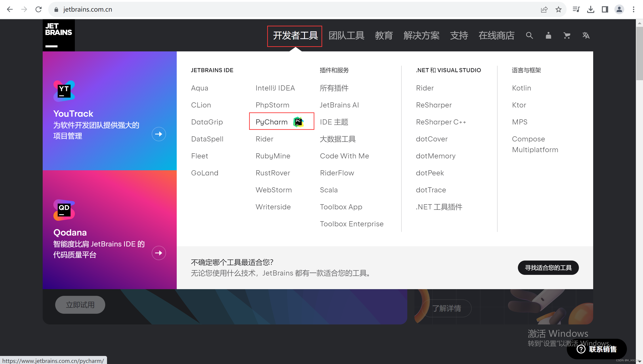
Task: Open the IntelliJ IDEA link
Action: [x=275, y=88]
